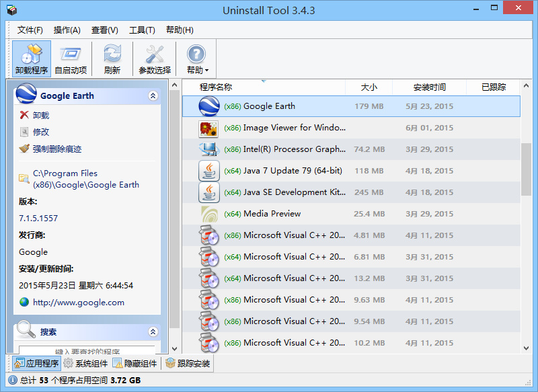Click icon of 4.81 MB Visual C++ entry
Image resolution: width=538 pixels, height=392 pixels.
click(x=209, y=235)
